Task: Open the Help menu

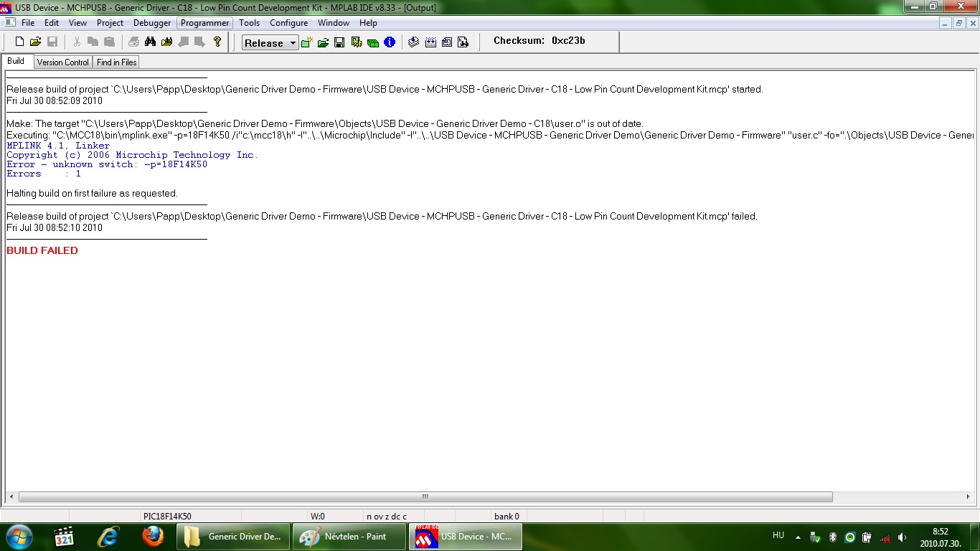Action: click(368, 23)
